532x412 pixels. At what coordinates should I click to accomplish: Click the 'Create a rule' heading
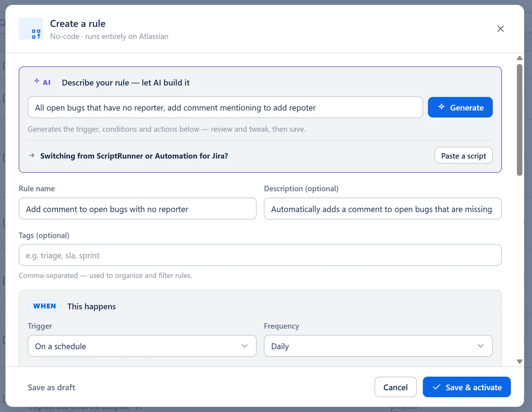(x=78, y=24)
